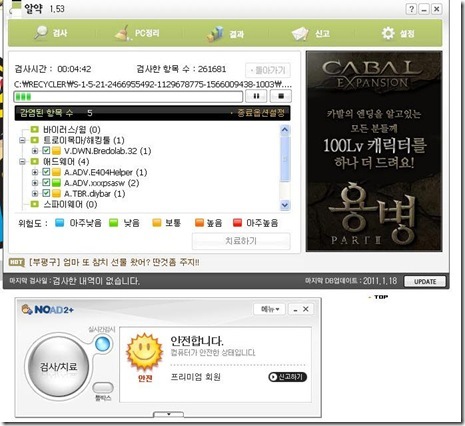Expand the A.ADV.xxxpsasw item node

35,183
